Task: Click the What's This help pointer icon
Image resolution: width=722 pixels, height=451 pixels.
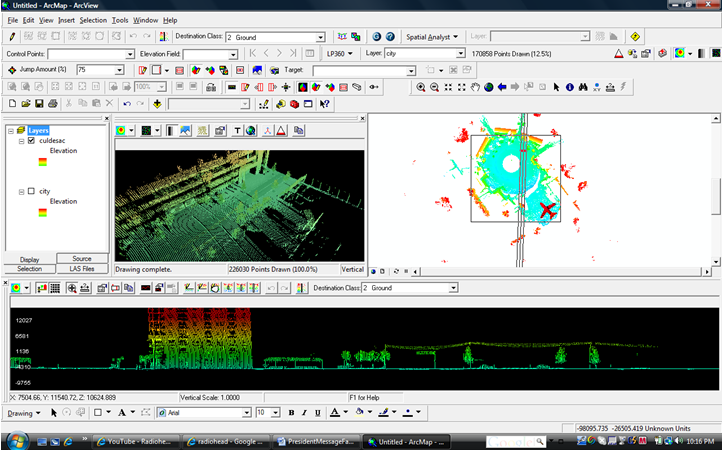Action: click(x=325, y=104)
